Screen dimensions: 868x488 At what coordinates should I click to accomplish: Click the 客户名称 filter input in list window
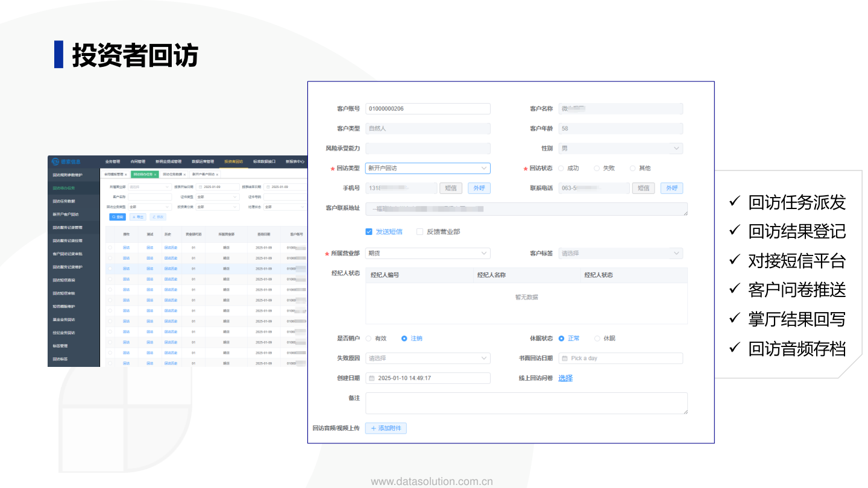click(x=149, y=197)
